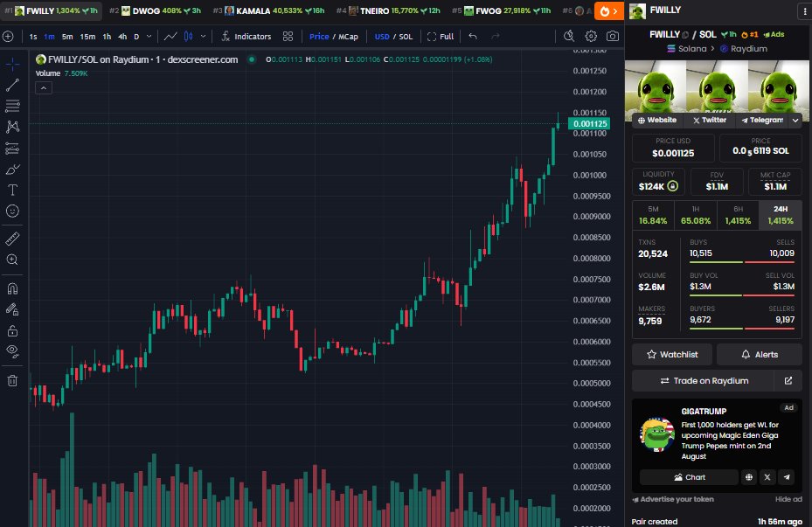Toggle stay in drawing mode
Image resolution: width=812 pixels, height=527 pixels.
[x=12, y=309]
